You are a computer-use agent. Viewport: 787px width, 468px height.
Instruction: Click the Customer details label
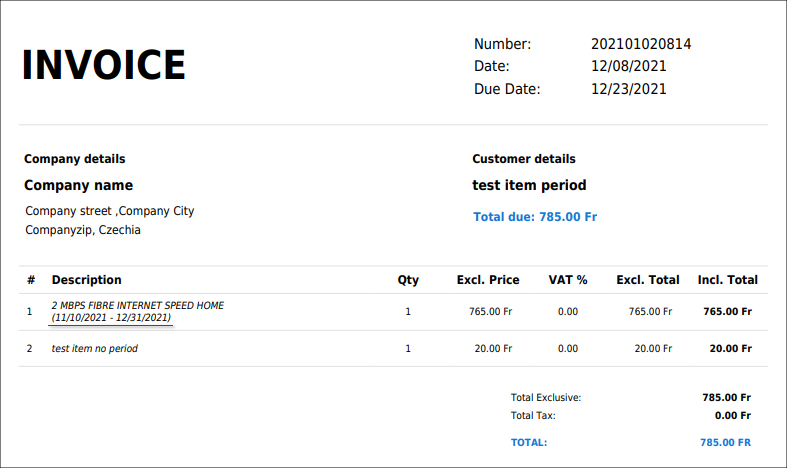pyautogui.click(x=524, y=159)
